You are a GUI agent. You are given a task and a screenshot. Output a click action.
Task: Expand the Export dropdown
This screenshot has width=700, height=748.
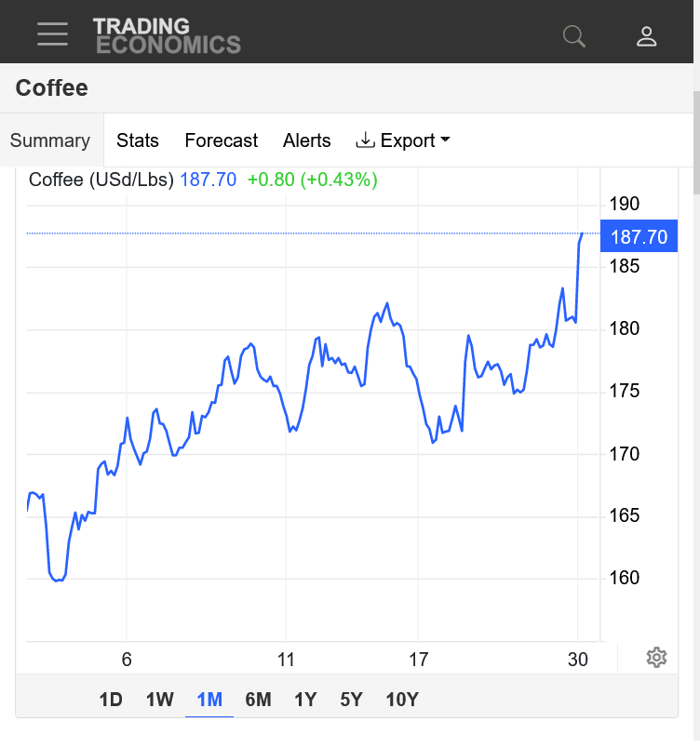click(403, 140)
